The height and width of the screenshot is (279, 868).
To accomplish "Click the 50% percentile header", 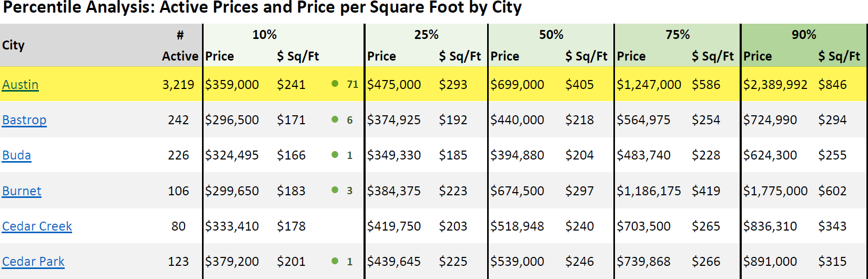I will click(551, 35).
